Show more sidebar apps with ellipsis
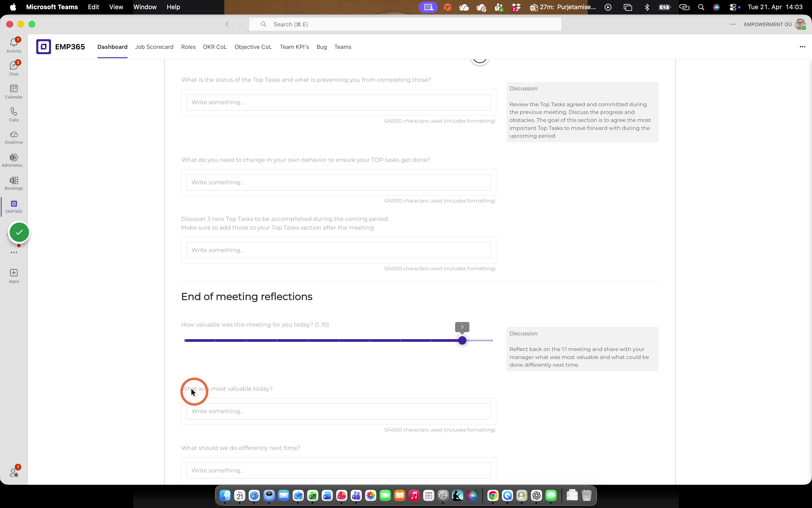This screenshot has width=812, height=508. (14, 253)
